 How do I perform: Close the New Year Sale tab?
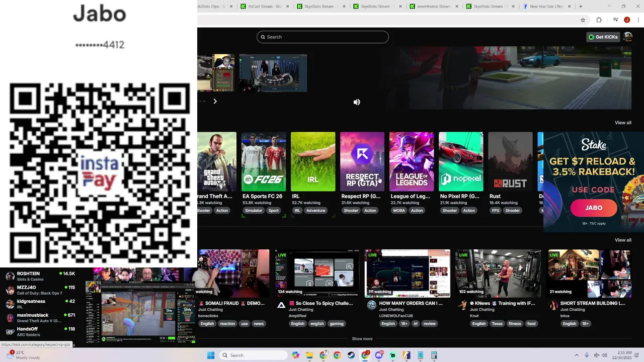[x=570, y=7]
